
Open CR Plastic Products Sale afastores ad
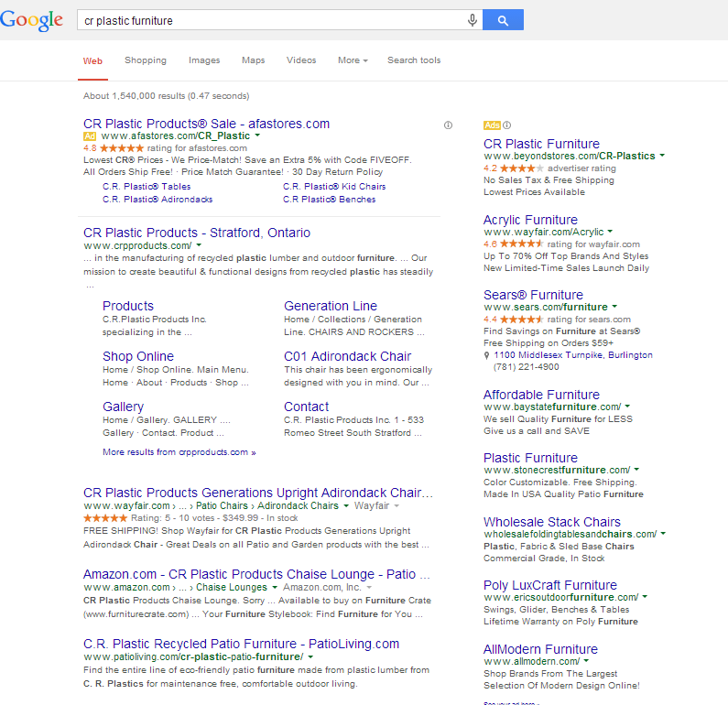(206, 124)
